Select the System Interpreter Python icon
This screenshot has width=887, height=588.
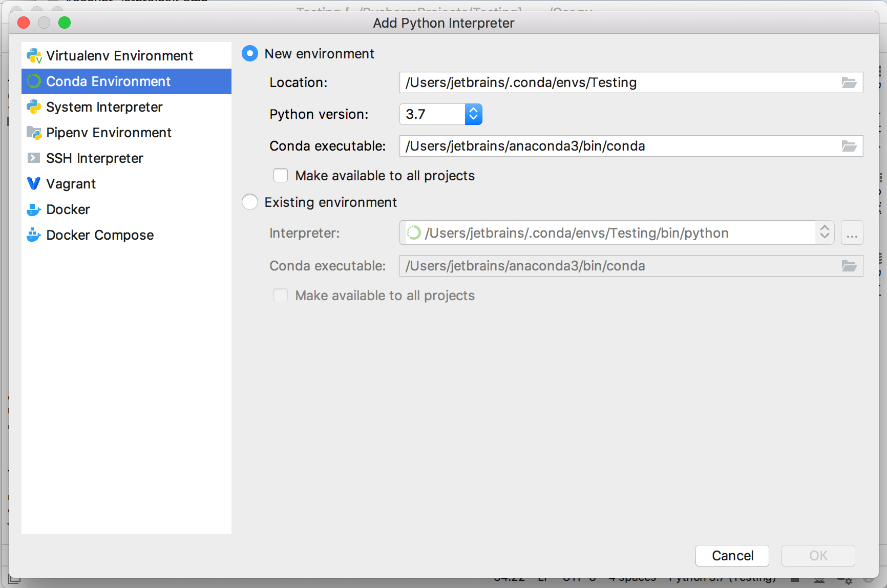tap(33, 107)
